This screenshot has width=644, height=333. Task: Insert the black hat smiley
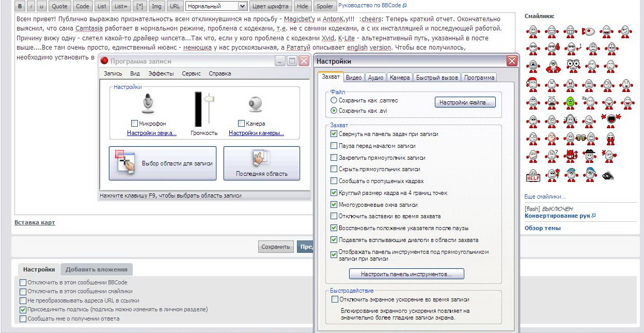[x=590, y=156]
